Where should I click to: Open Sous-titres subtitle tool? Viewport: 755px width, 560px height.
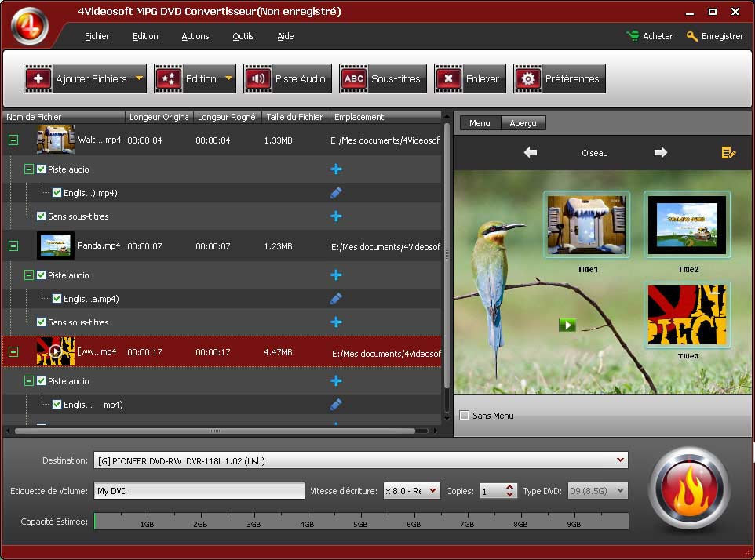[x=383, y=78]
